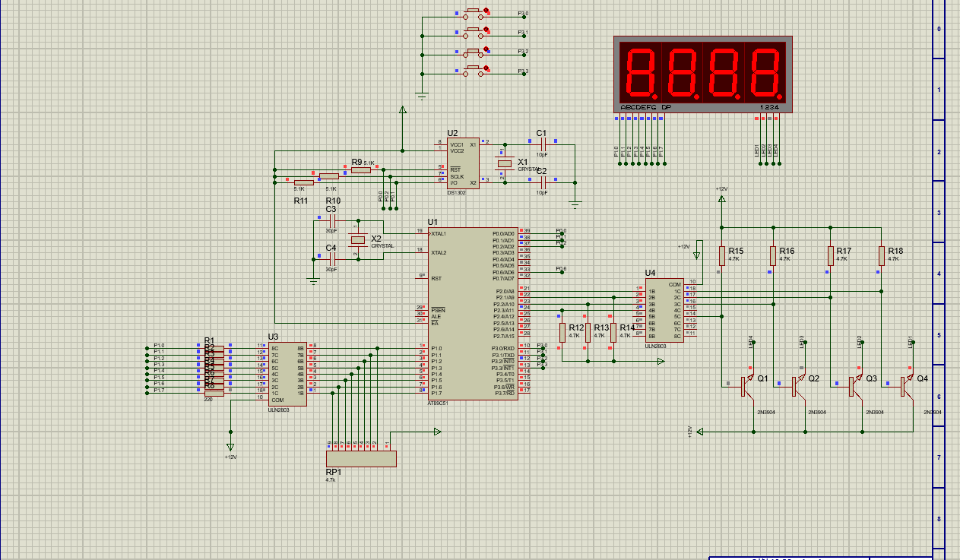Select resistor R16 (4.7K)
Screen dimensions: 960x560
click(x=773, y=255)
